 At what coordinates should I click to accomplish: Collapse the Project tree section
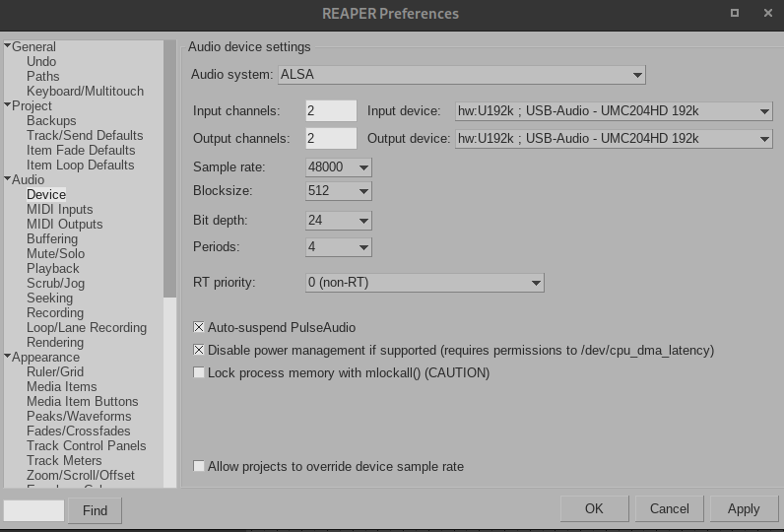click(8, 105)
